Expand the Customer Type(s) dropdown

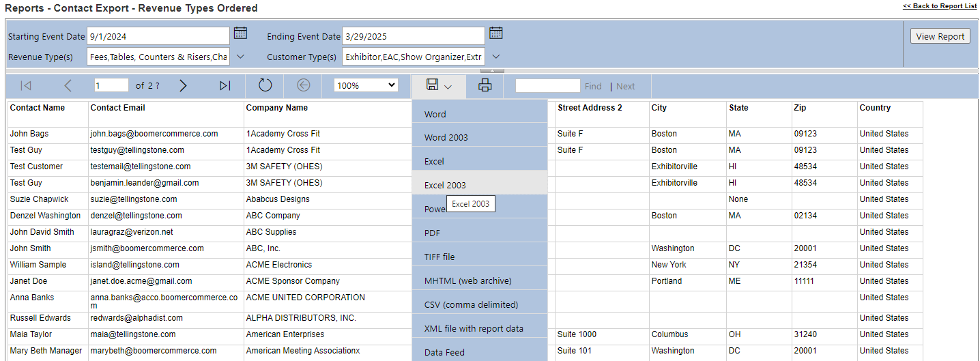496,57
